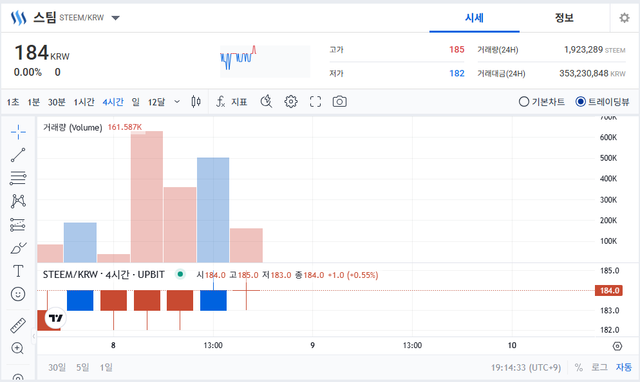Open chart settings gear in toolbar
The height and width of the screenshot is (382, 640).
point(291,102)
